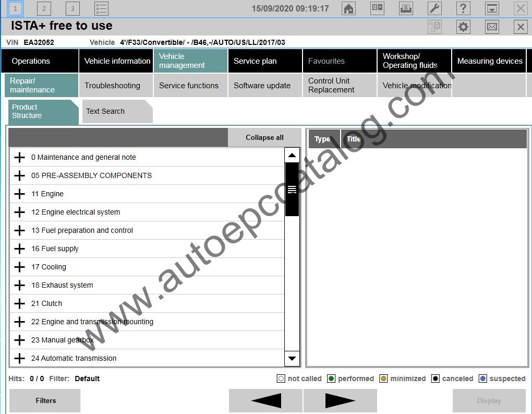Expand 0 Maintenance and general note

tap(20, 157)
